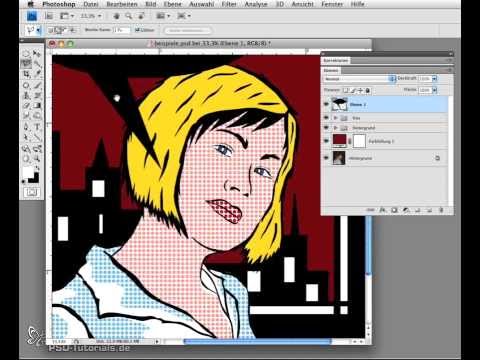480x360 pixels.
Task: Select the Blur tool
Action: [26, 116]
